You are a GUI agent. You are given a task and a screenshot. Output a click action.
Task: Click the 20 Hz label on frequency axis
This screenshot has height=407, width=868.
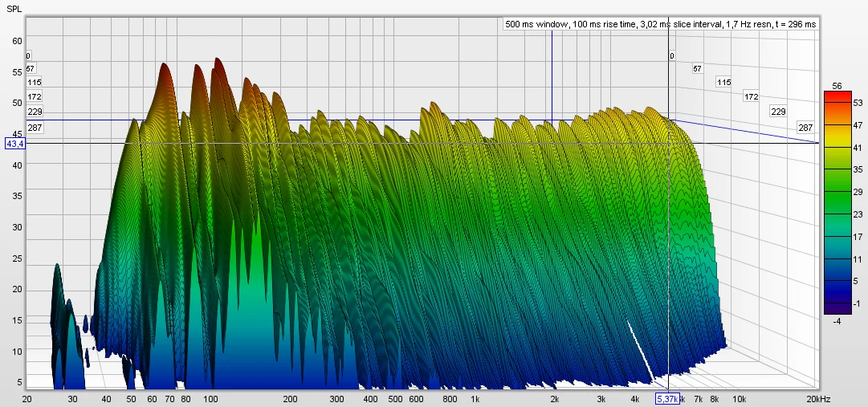pos(26,399)
